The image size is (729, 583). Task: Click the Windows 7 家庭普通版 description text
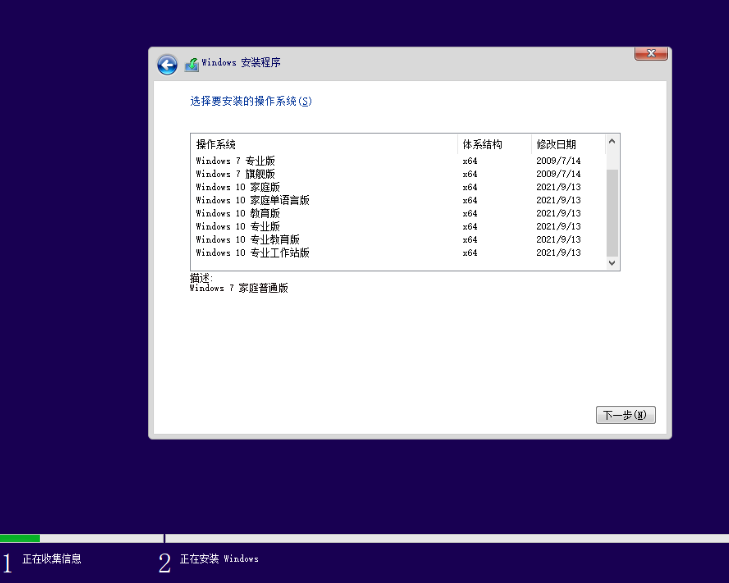click(x=239, y=288)
